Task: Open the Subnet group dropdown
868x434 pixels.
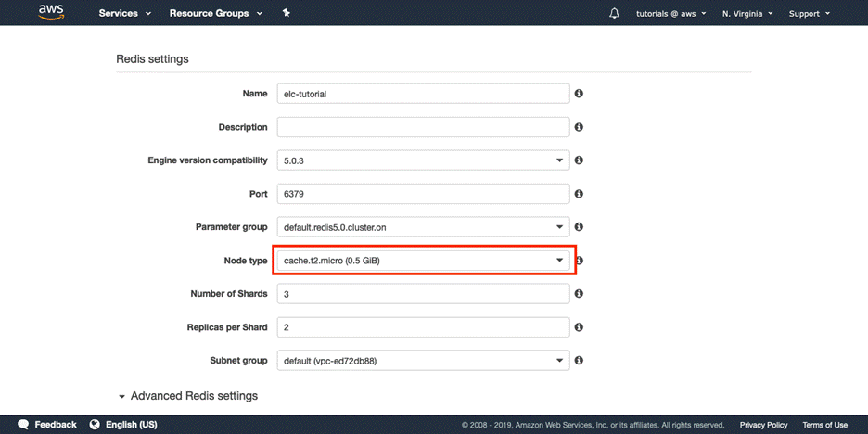Action: click(423, 361)
